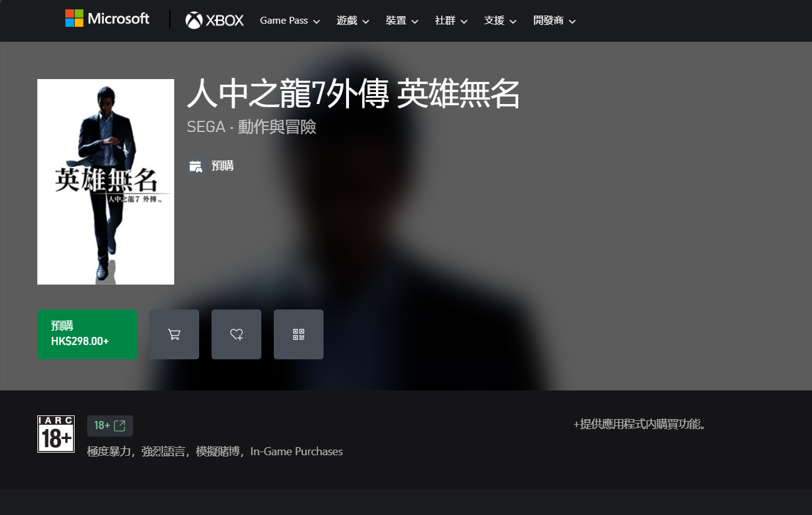Click the In-Game Purchases descriptor text

296,451
